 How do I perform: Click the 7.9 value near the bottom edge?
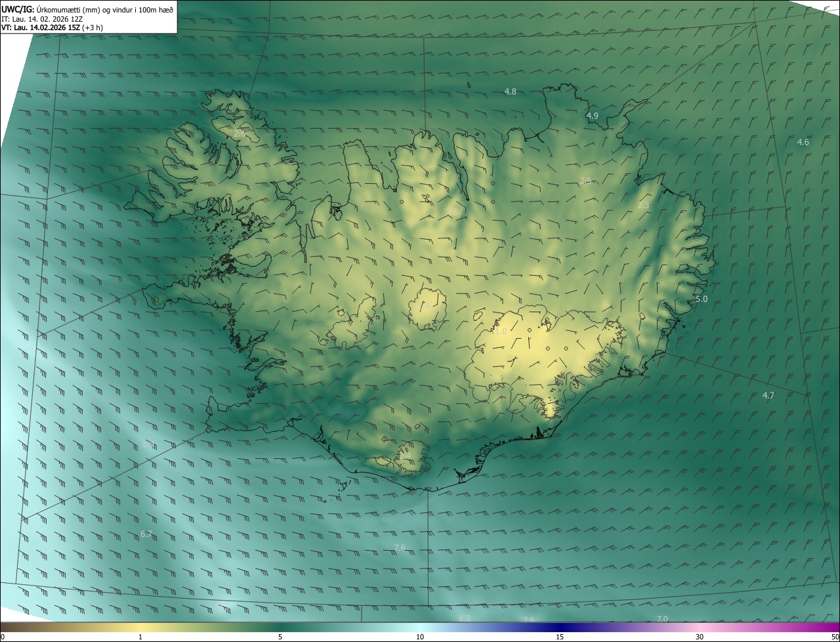[x=528, y=620]
